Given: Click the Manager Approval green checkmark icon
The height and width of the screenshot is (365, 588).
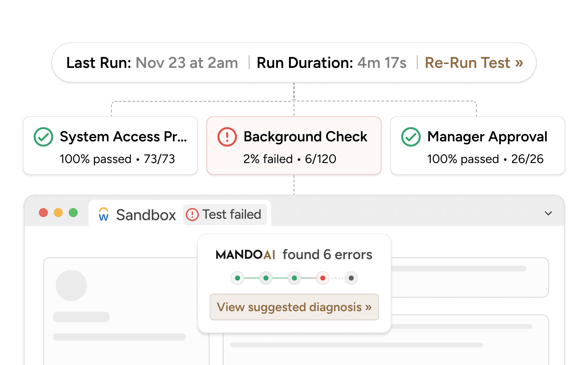Looking at the screenshot, I should 411,137.
